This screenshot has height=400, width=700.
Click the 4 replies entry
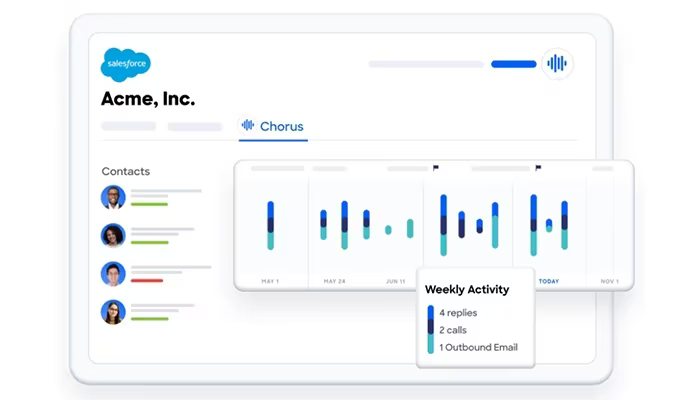click(458, 313)
